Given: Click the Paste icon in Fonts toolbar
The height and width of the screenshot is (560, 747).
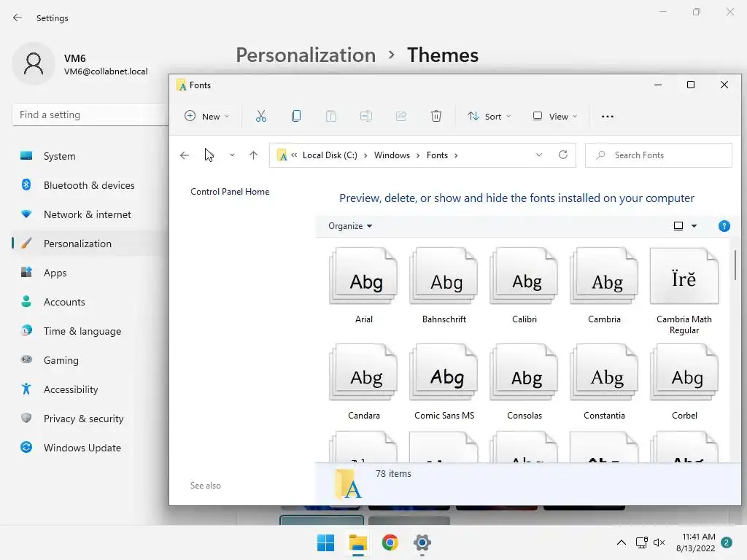Looking at the screenshot, I should 331,116.
